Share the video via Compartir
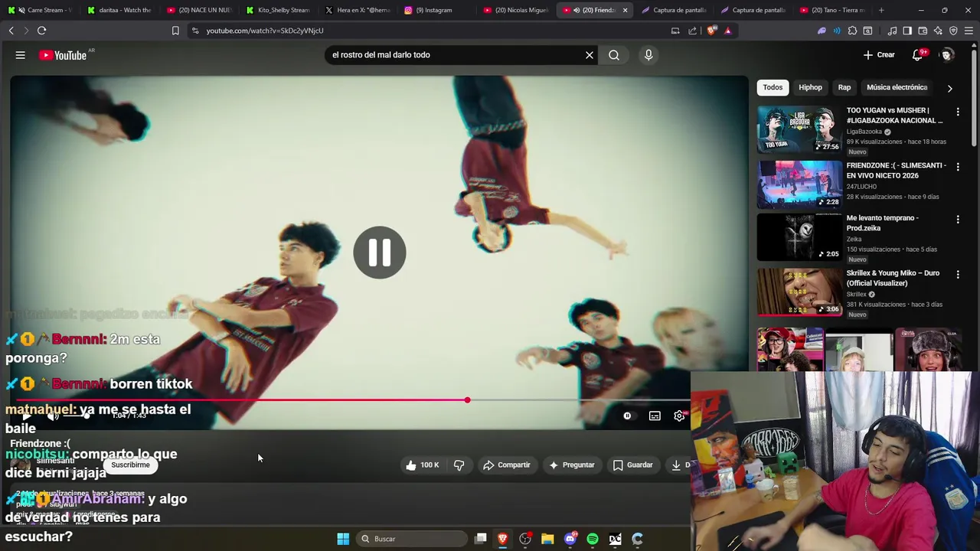 [x=506, y=465]
